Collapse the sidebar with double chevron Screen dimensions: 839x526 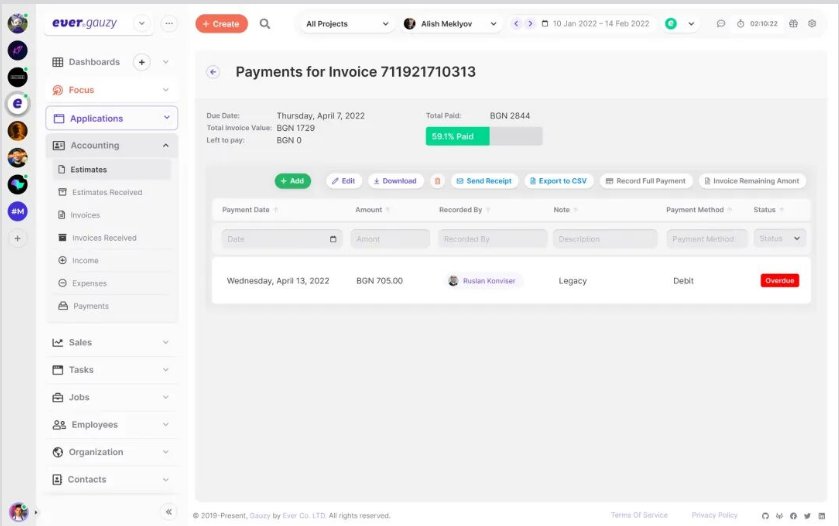click(168, 511)
